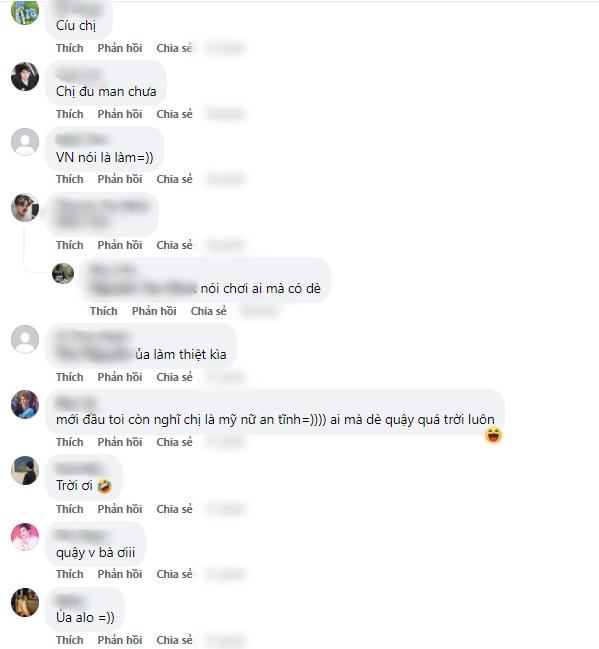Open avatar next to 'Ủa alo =))' comment
Screen dimensions: 599x649
25,602
